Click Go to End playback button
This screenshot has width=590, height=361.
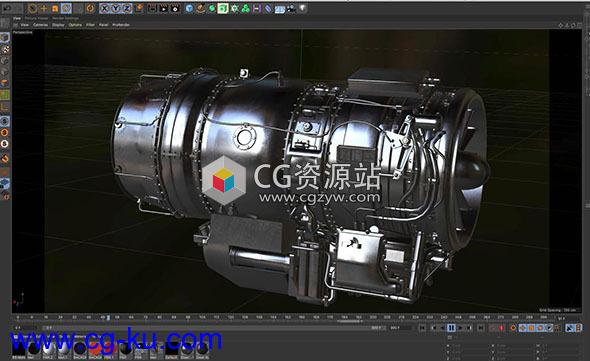tap(481, 328)
